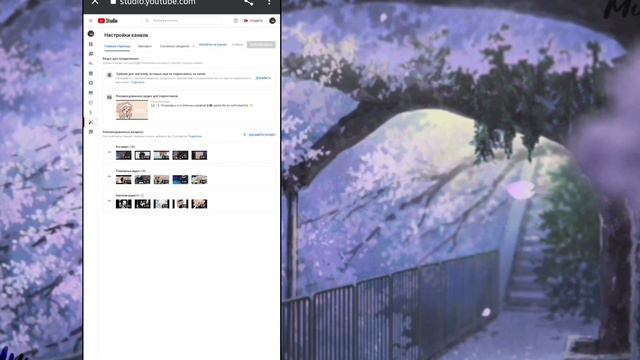Open fourth thumbnail in 'Короткие видео' row

pyautogui.click(x=180, y=204)
